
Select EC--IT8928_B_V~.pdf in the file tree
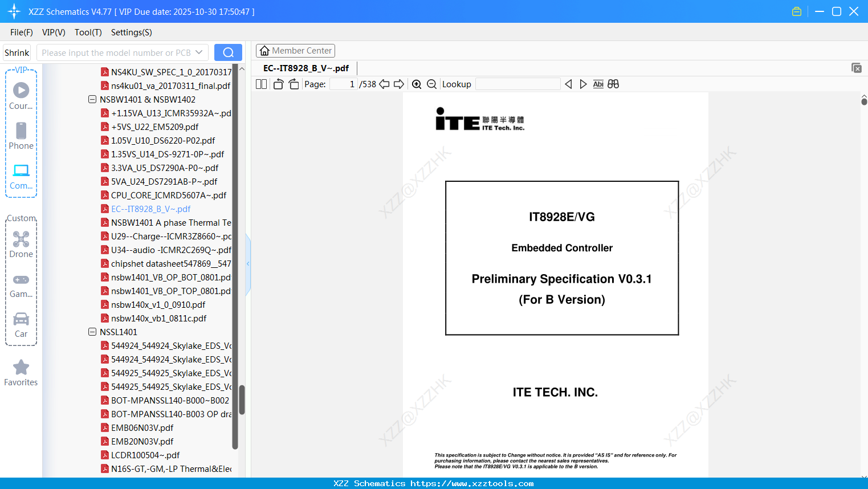click(151, 209)
